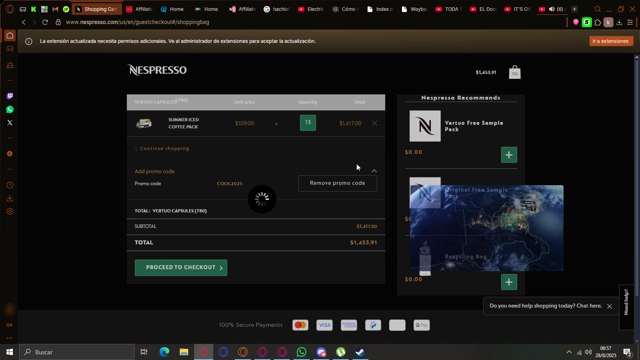Open the green S extension icon
Viewport: 640px width, 360px height.
coord(587,22)
